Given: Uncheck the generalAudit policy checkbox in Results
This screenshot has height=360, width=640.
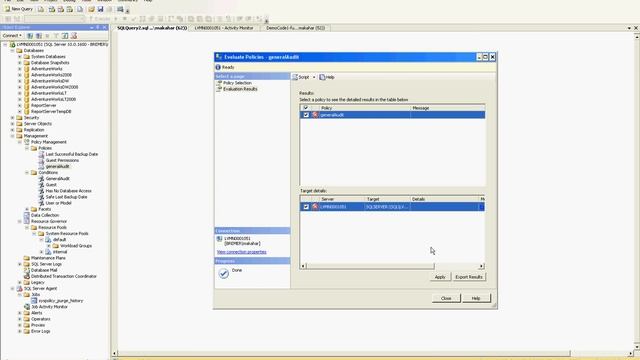Looking at the screenshot, I should pyautogui.click(x=306, y=115).
